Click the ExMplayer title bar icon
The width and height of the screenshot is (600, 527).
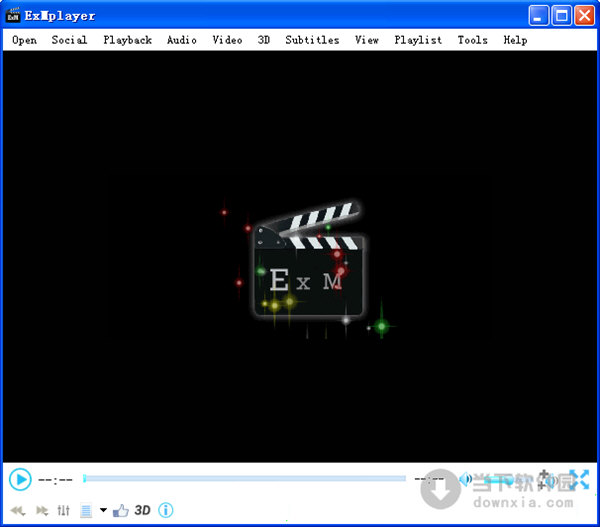(13, 15)
